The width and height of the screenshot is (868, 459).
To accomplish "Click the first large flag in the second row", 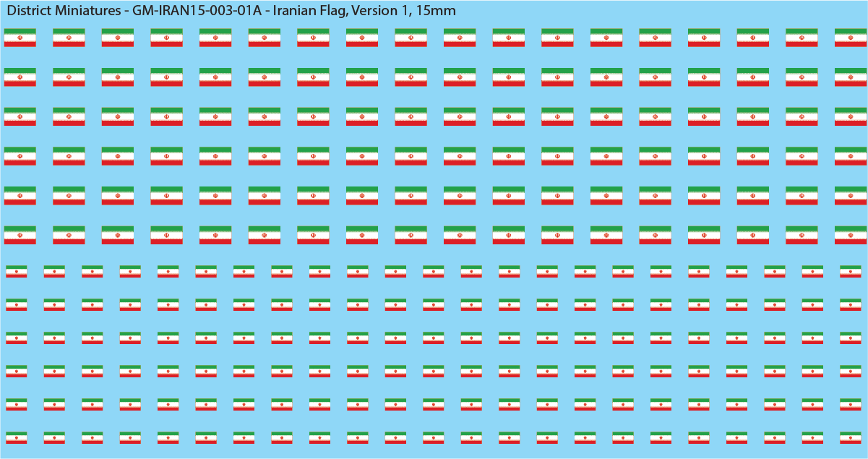I will coord(20,77).
